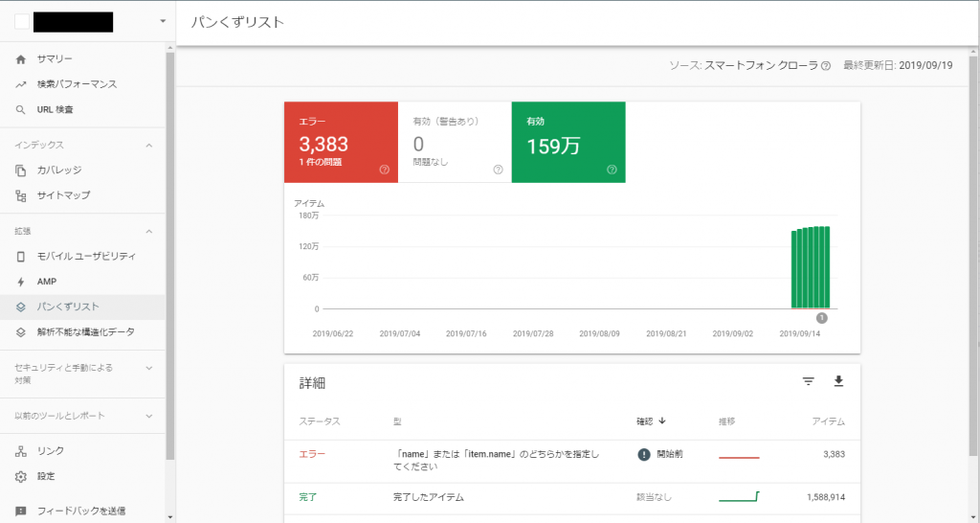
Task: Toggle the green 有効 159万 card
Action: click(x=568, y=142)
